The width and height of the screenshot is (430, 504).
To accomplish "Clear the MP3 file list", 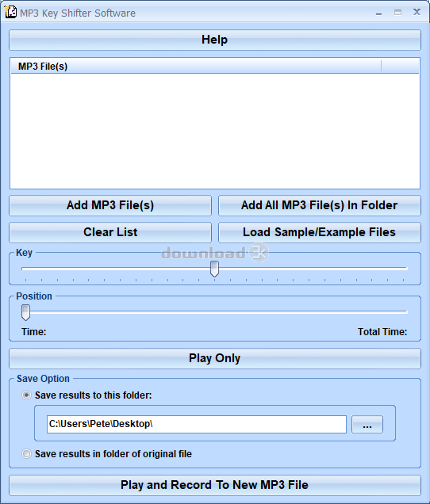I will pyautogui.click(x=110, y=232).
